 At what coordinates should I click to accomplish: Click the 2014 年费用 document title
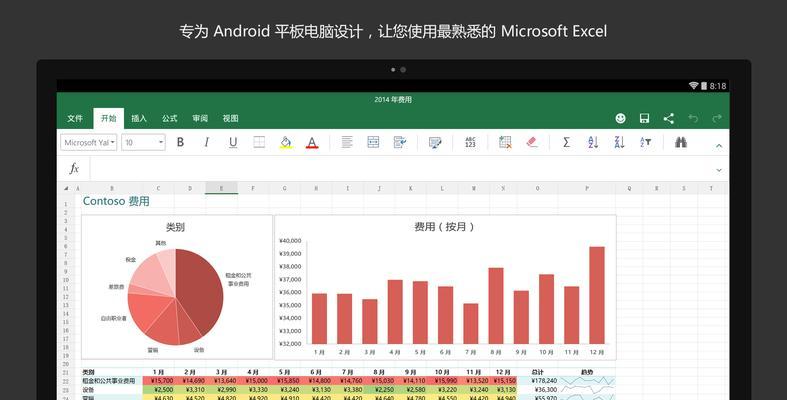coord(393,100)
